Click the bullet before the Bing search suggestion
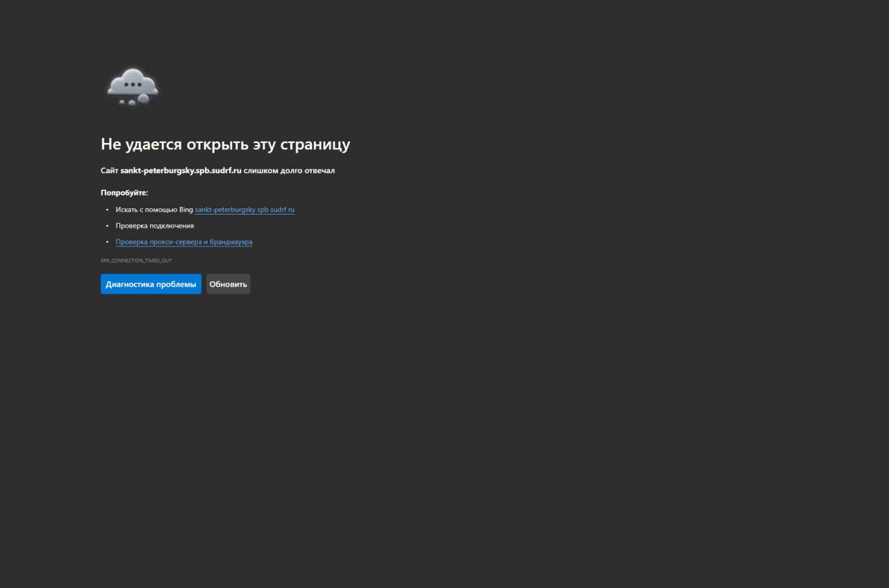 (108, 210)
